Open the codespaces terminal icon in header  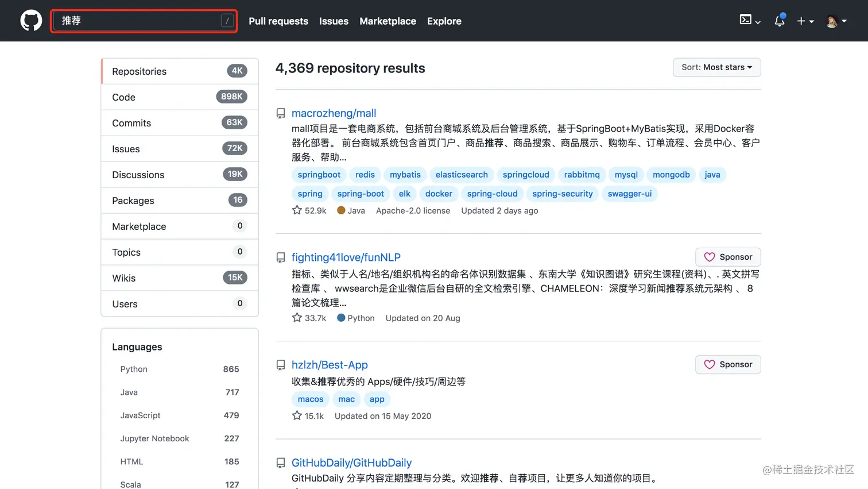[x=749, y=20]
